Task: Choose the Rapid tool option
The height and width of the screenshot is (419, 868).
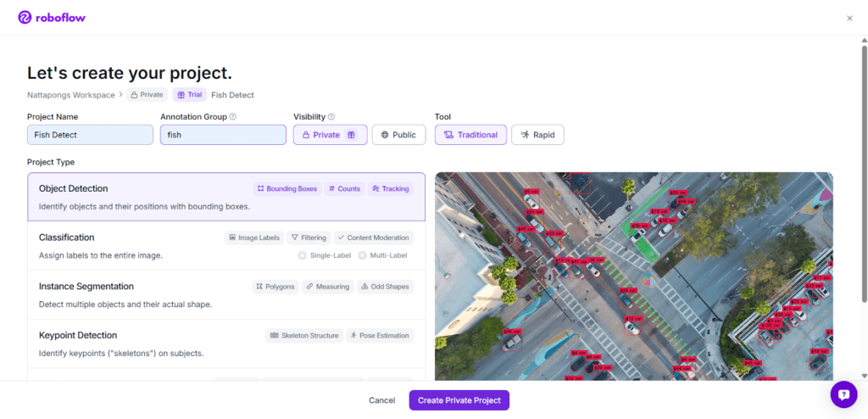Action: [537, 135]
